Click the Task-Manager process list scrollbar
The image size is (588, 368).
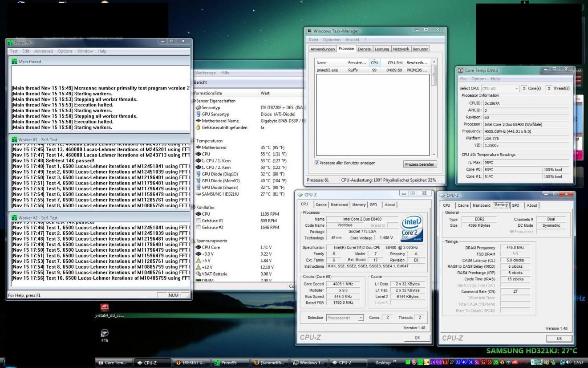coord(434,107)
